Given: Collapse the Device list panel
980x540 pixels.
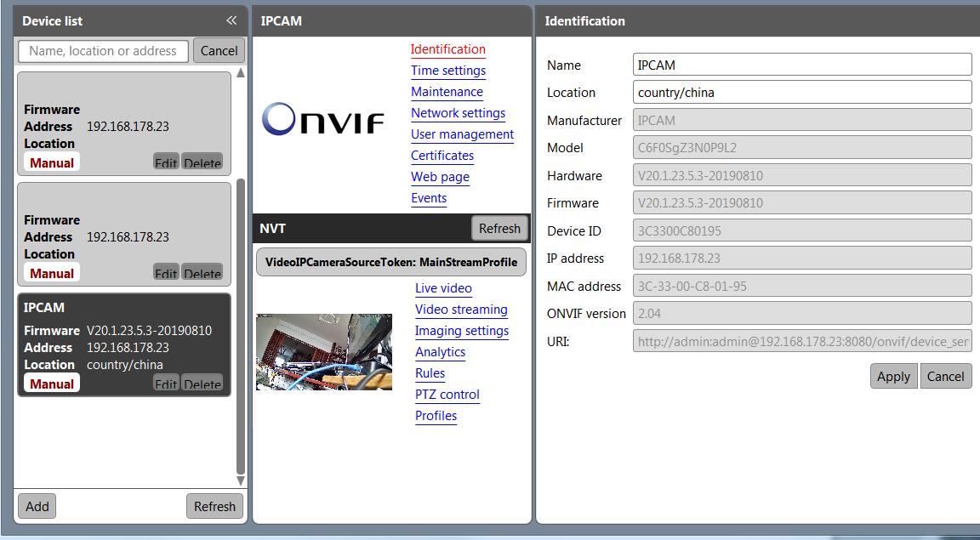Looking at the screenshot, I should (x=231, y=20).
